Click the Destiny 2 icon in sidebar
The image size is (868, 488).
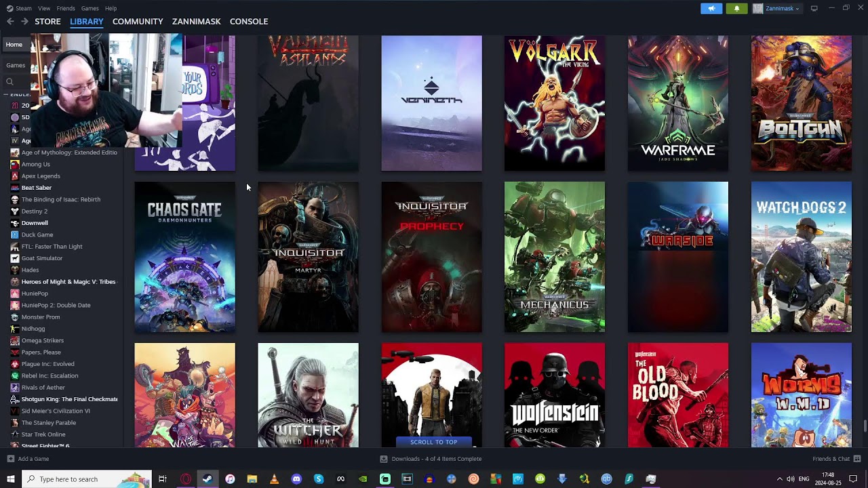(15, 211)
